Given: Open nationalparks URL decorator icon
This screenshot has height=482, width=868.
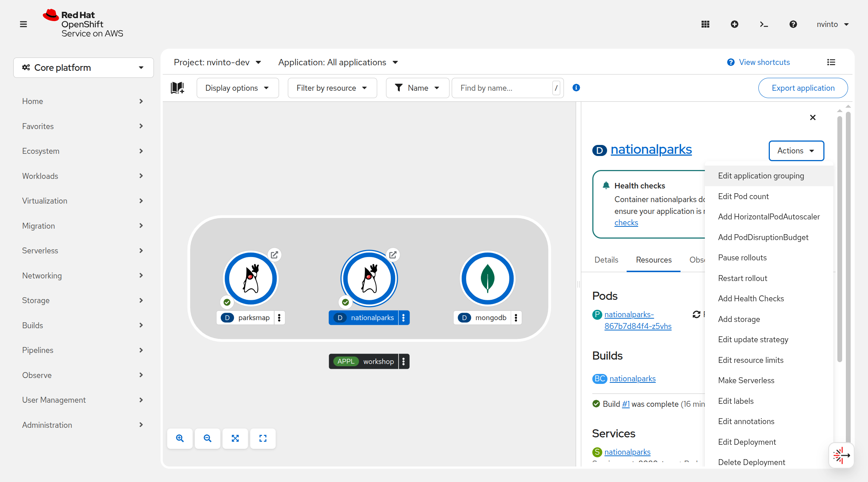Looking at the screenshot, I should (393, 255).
